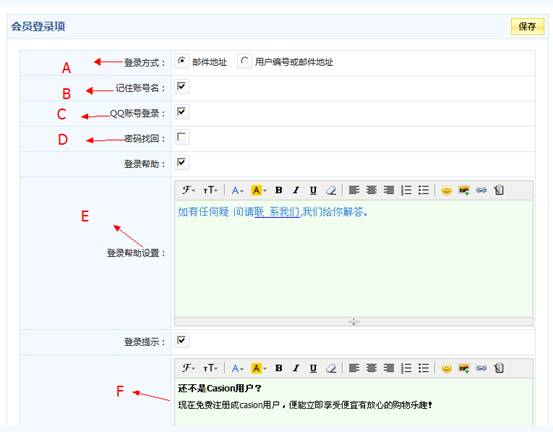The width and height of the screenshot is (553, 432).
Task: Click resize handle below login help editor
Action: coord(354,322)
